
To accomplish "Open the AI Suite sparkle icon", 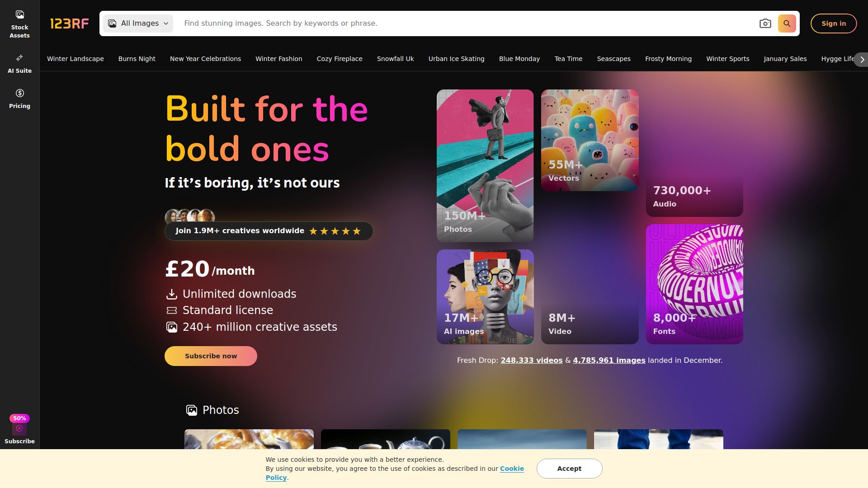I will 19,58.
